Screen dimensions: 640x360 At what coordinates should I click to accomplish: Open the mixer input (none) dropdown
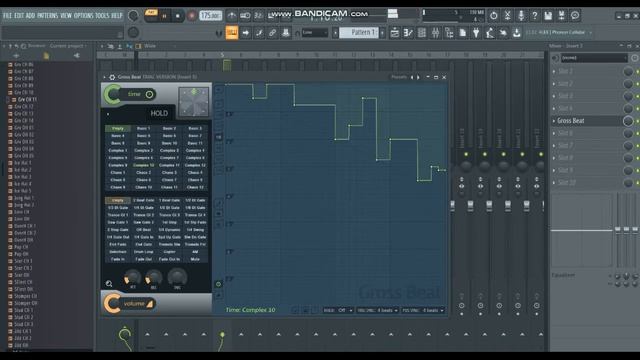pyautogui.click(x=594, y=58)
